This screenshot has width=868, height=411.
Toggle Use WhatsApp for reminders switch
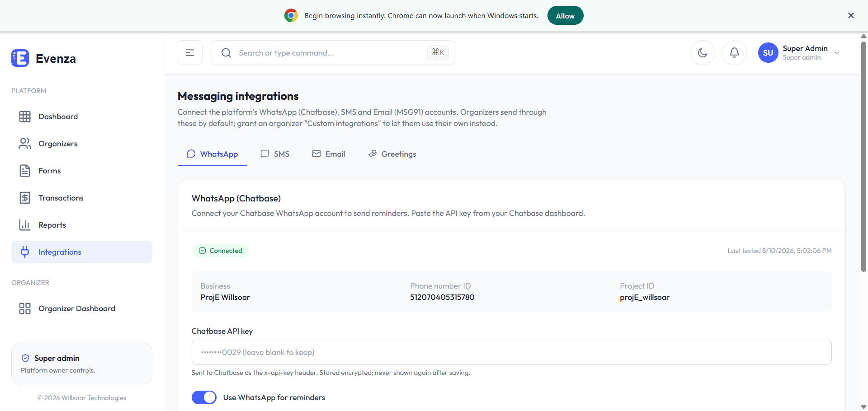click(x=204, y=397)
